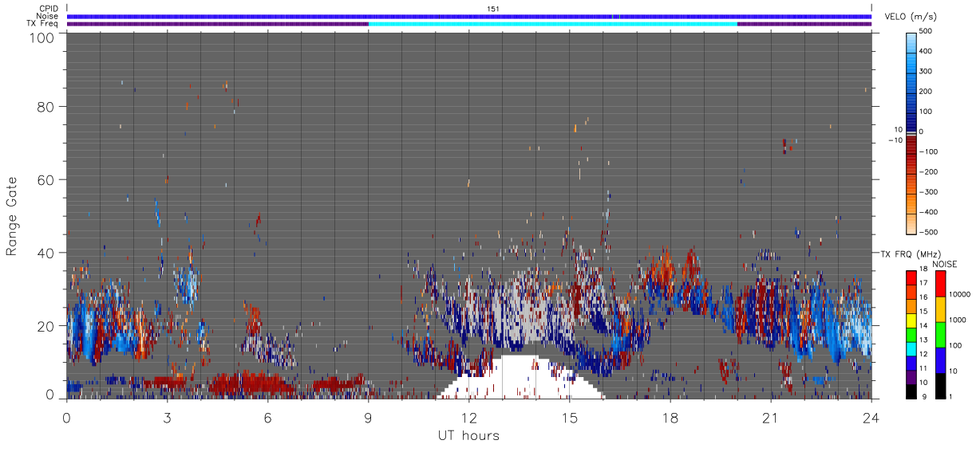Screen dimensions: 980x452
Task: Click the TX FRQ (MHz) legend title
Action: 910,254
